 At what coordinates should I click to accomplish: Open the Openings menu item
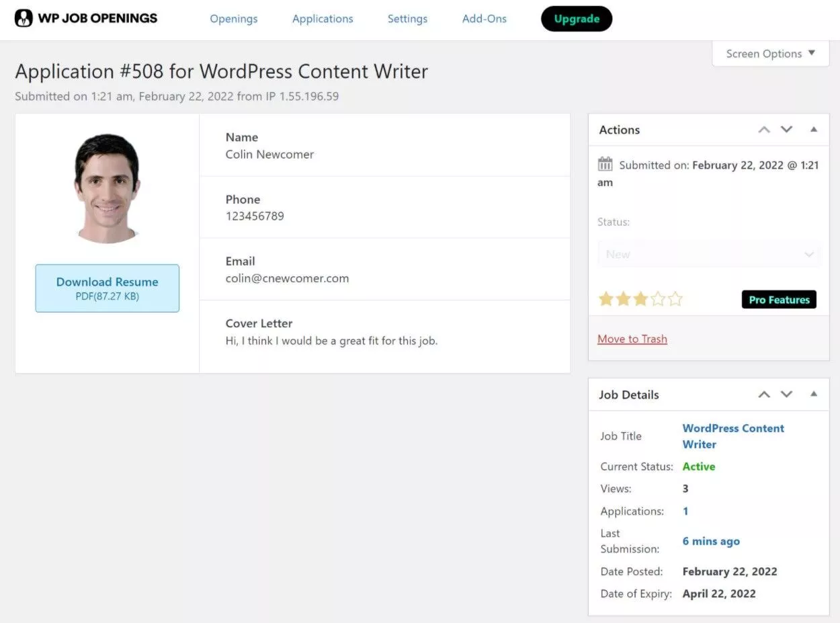tap(234, 19)
